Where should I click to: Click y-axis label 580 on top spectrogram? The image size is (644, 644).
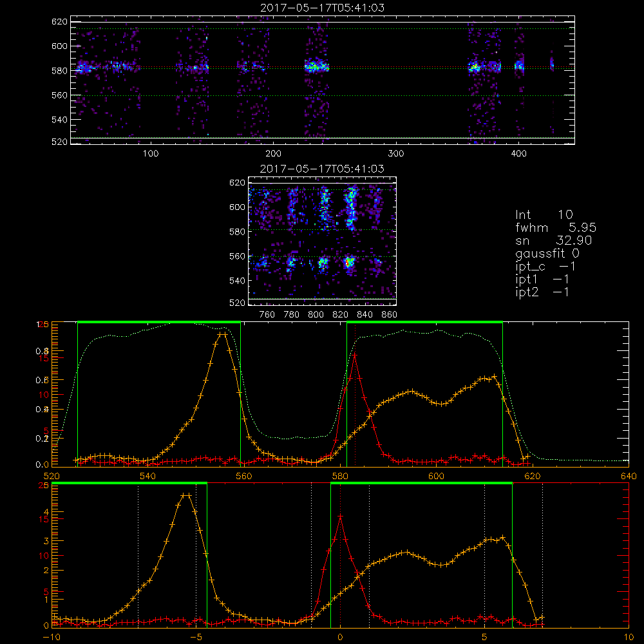[x=59, y=70]
